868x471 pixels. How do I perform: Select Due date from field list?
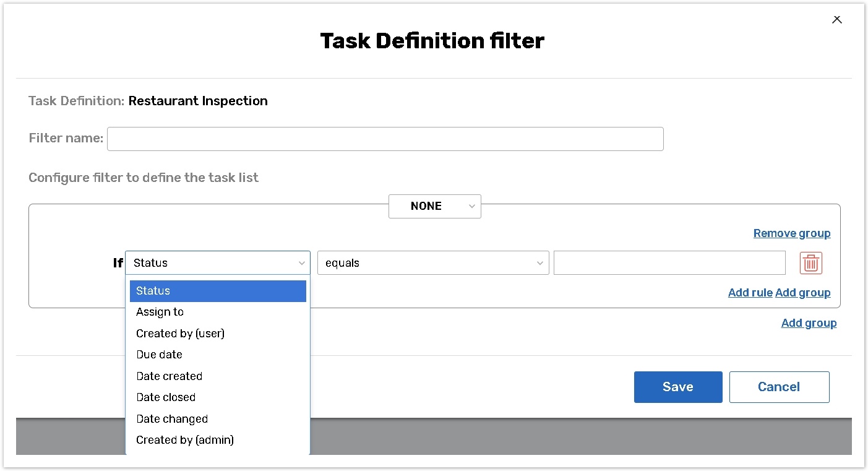pos(159,355)
